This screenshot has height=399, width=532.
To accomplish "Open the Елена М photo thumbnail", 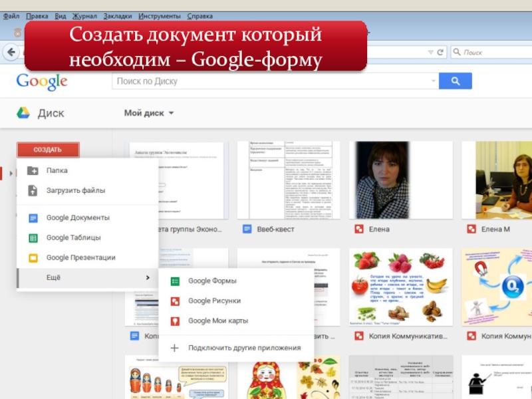I will (x=497, y=180).
